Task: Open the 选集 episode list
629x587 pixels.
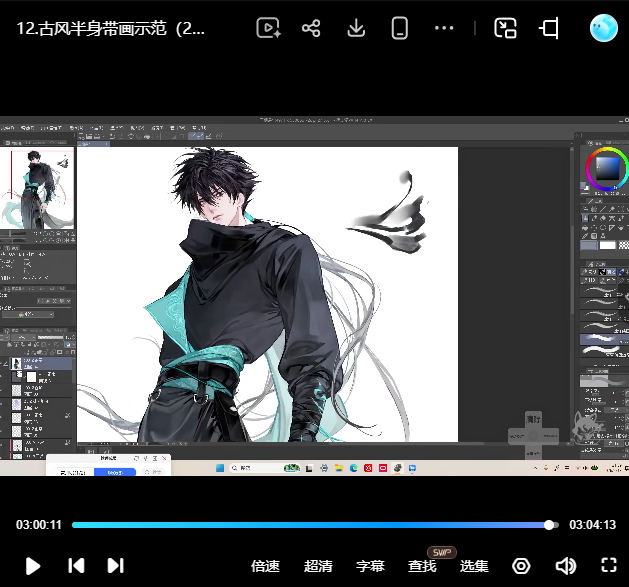Action: [474, 566]
